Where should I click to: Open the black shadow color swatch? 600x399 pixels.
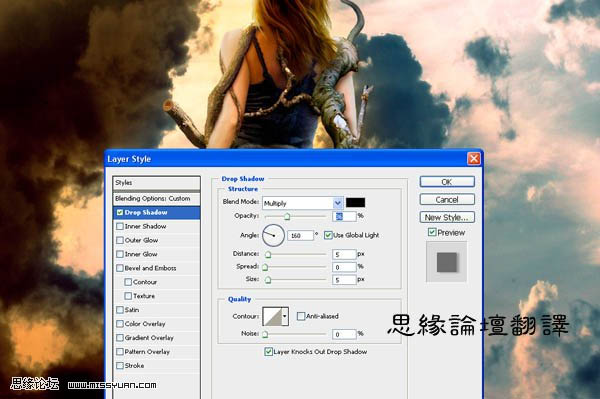[355, 202]
